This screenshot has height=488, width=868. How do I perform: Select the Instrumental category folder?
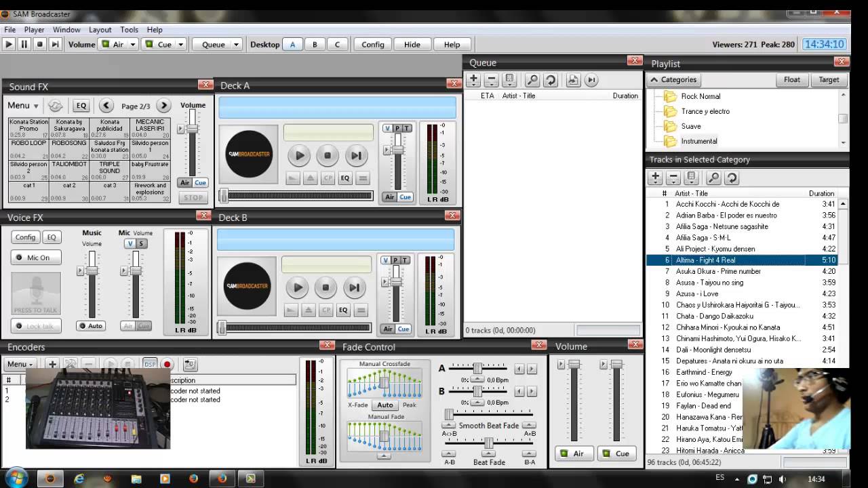(x=699, y=141)
